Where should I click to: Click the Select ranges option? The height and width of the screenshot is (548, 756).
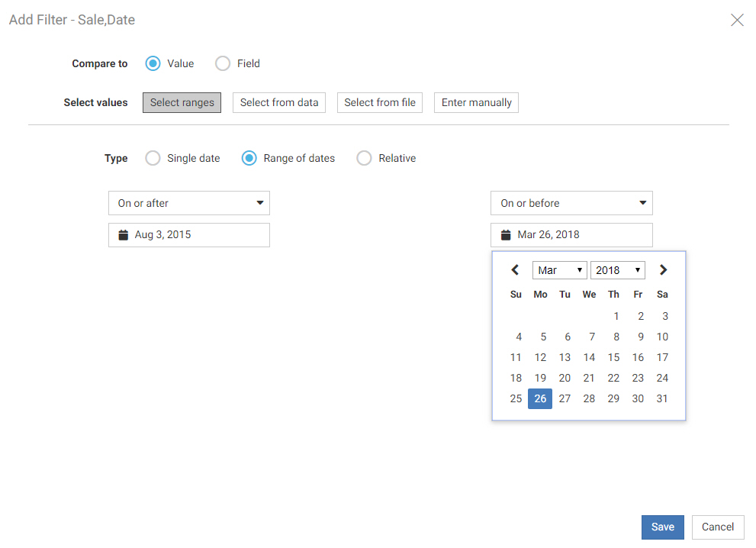[x=182, y=102]
